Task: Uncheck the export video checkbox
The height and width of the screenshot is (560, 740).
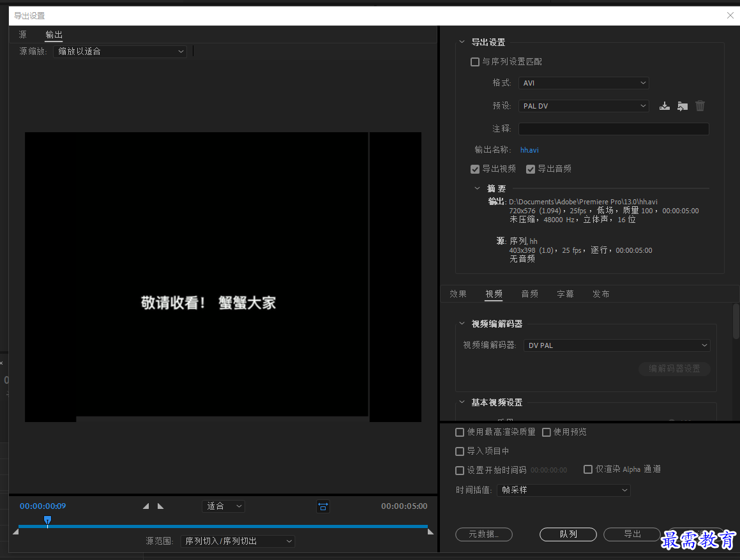Action: [475, 169]
